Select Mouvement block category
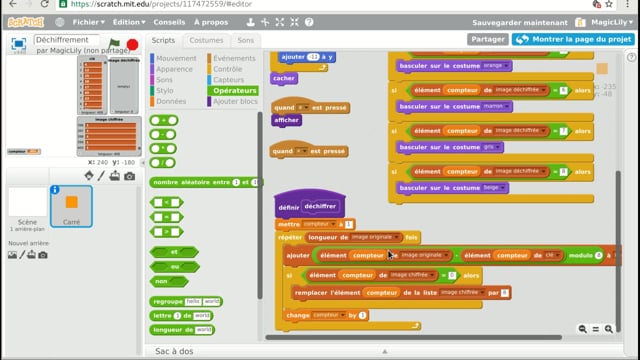640x360 pixels. click(176, 58)
